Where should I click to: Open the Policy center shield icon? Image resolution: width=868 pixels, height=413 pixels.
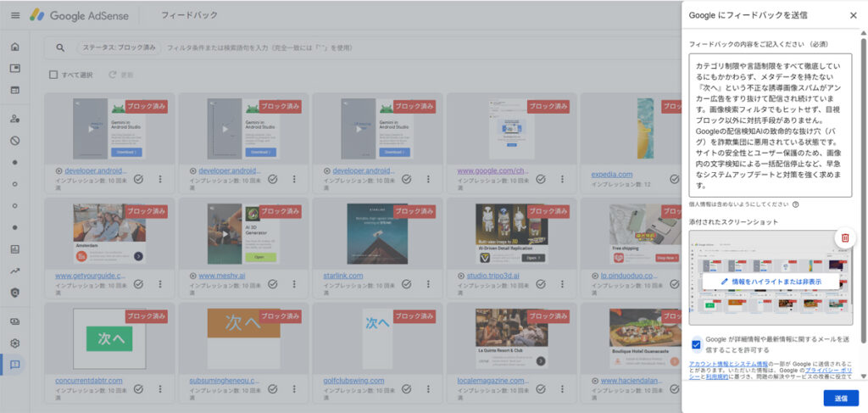coord(15,293)
